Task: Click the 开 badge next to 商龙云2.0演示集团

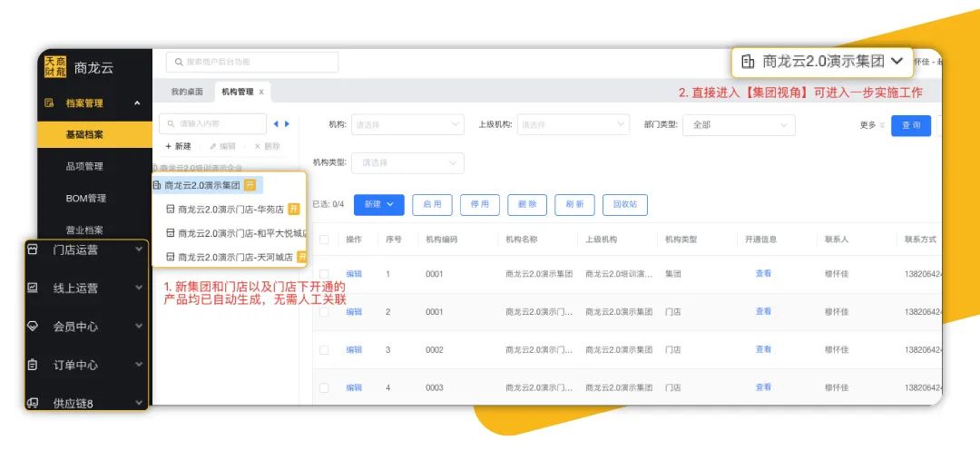Action: 250,185
